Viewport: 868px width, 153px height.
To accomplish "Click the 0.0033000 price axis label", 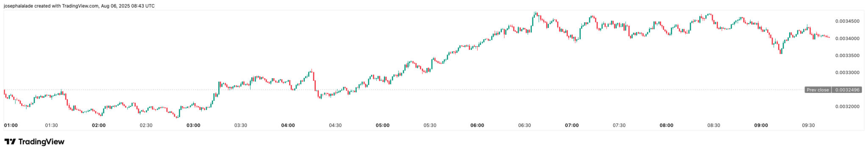I will pos(847,73).
